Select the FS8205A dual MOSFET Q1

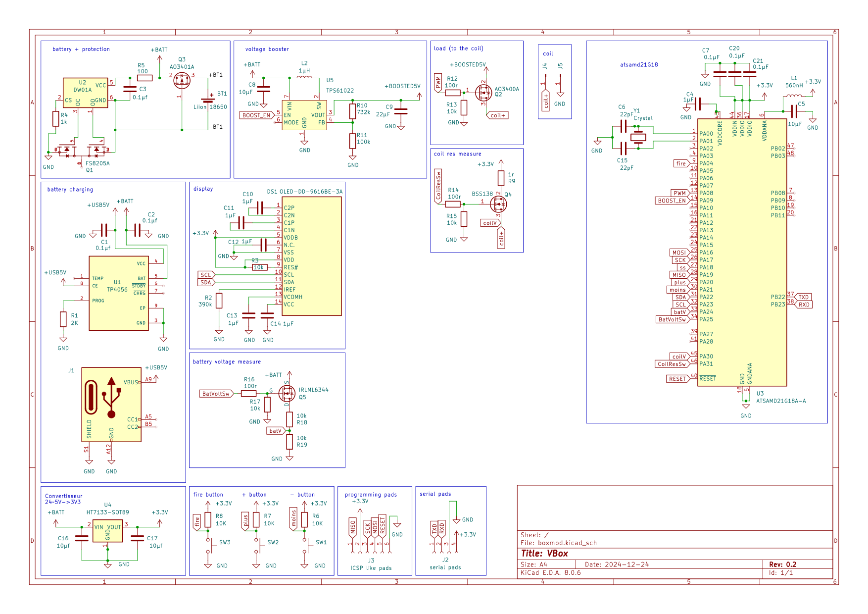82,150
